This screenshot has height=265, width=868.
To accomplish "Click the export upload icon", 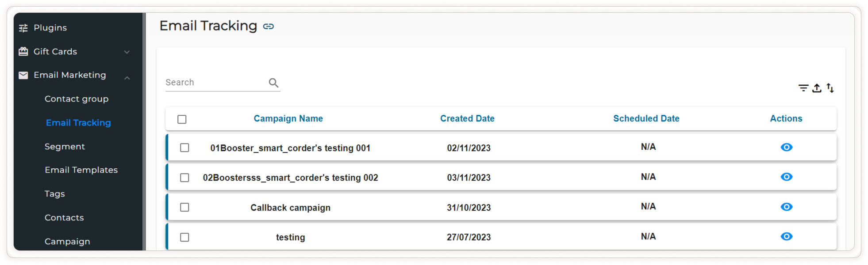I will click(817, 88).
